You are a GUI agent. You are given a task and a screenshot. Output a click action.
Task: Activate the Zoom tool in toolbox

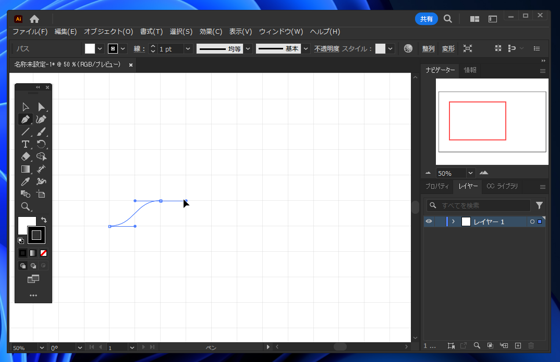click(x=25, y=207)
